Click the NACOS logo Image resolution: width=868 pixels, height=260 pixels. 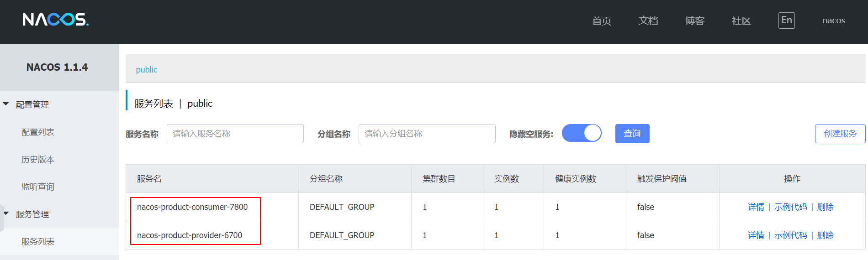(55, 20)
